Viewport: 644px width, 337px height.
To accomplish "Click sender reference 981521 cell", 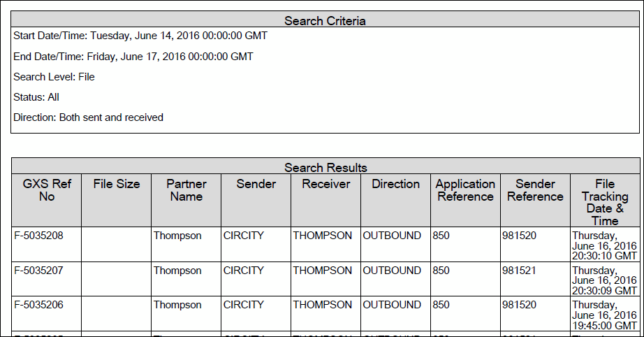I will tap(519, 270).
